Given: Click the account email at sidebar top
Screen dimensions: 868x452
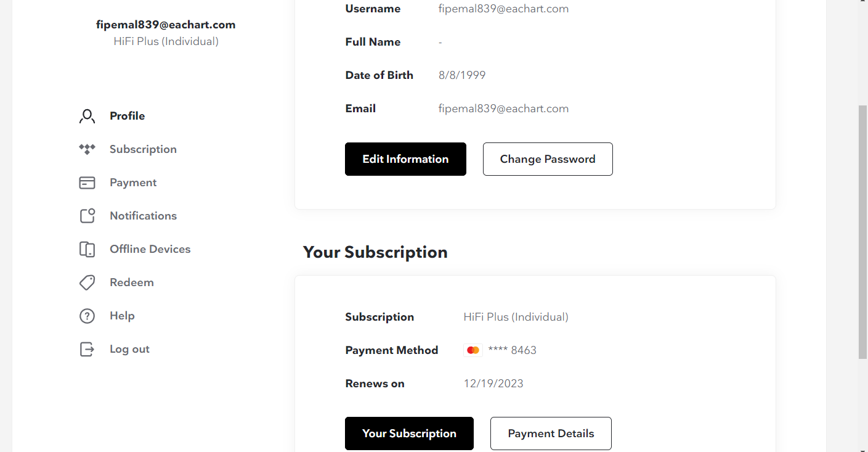Looking at the screenshot, I should pos(166,25).
